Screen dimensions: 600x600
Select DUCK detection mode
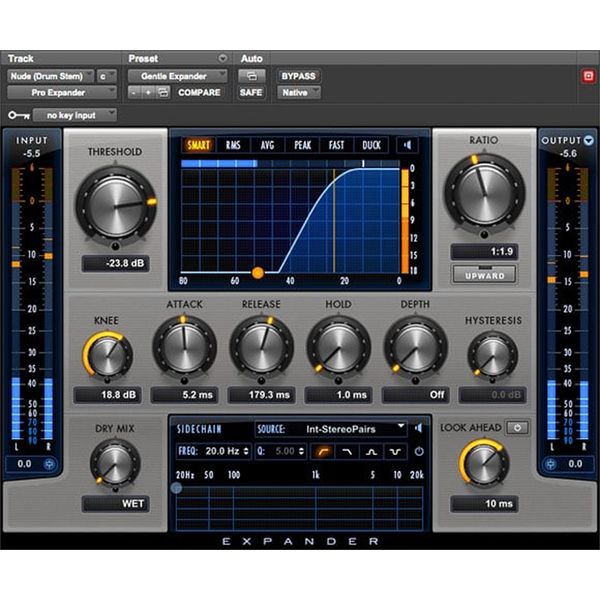click(x=371, y=145)
